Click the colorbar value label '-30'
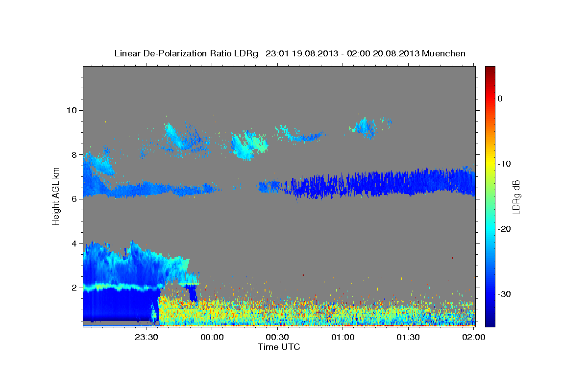 point(504,294)
